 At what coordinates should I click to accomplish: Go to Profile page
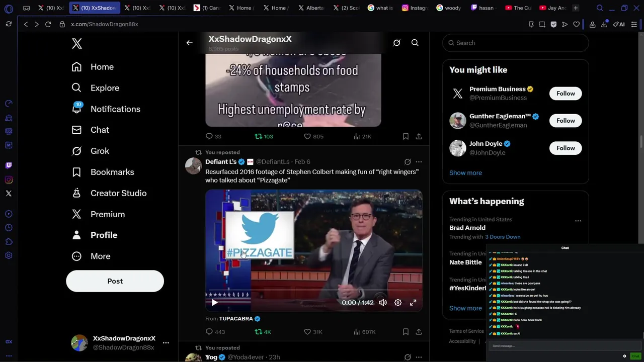click(94, 235)
